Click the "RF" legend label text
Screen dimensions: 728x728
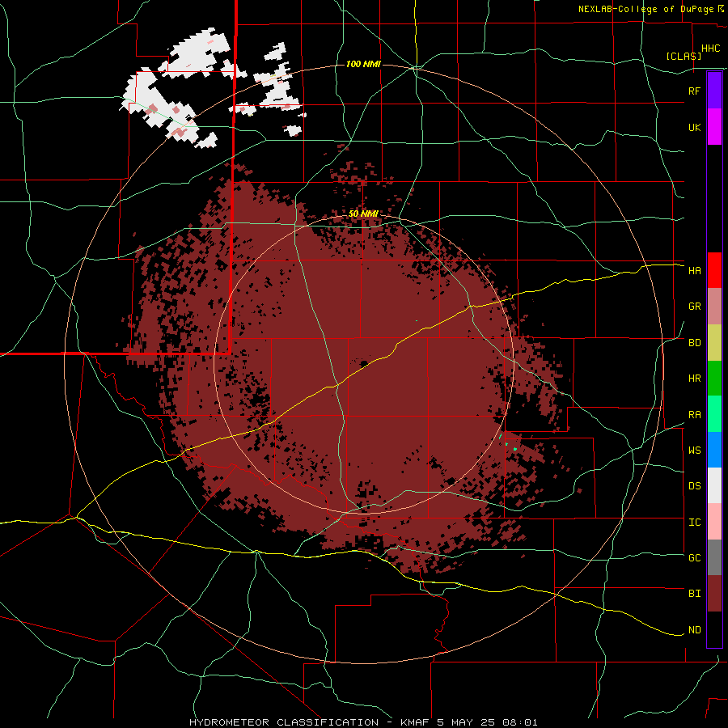point(695,91)
